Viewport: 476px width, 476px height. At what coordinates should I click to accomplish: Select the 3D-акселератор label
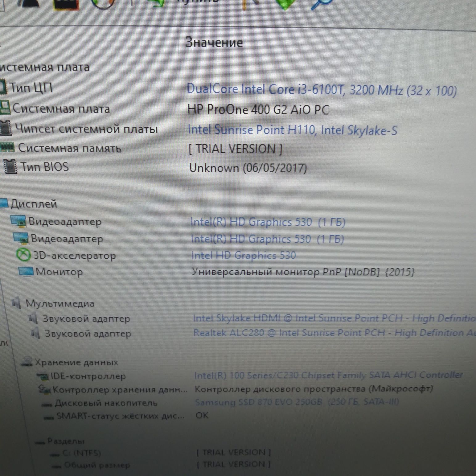(74, 256)
